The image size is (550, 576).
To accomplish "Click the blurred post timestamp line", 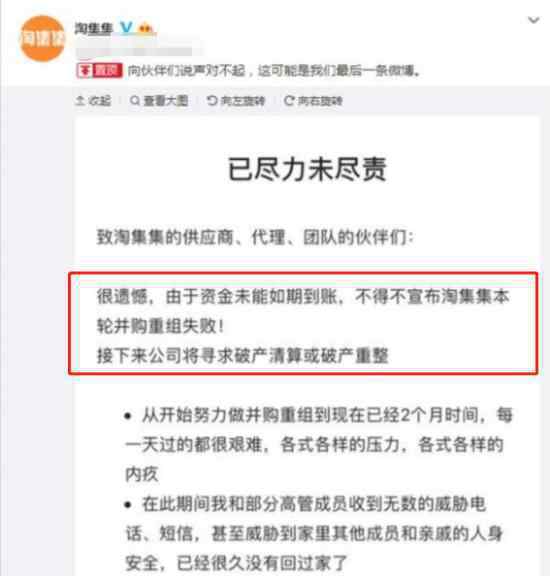I will pyautogui.click(x=134, y=51).
